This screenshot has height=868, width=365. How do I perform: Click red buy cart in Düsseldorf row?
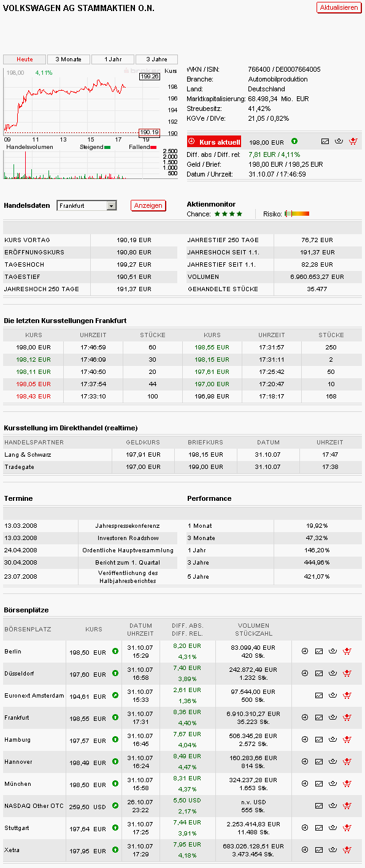[347, 674]
